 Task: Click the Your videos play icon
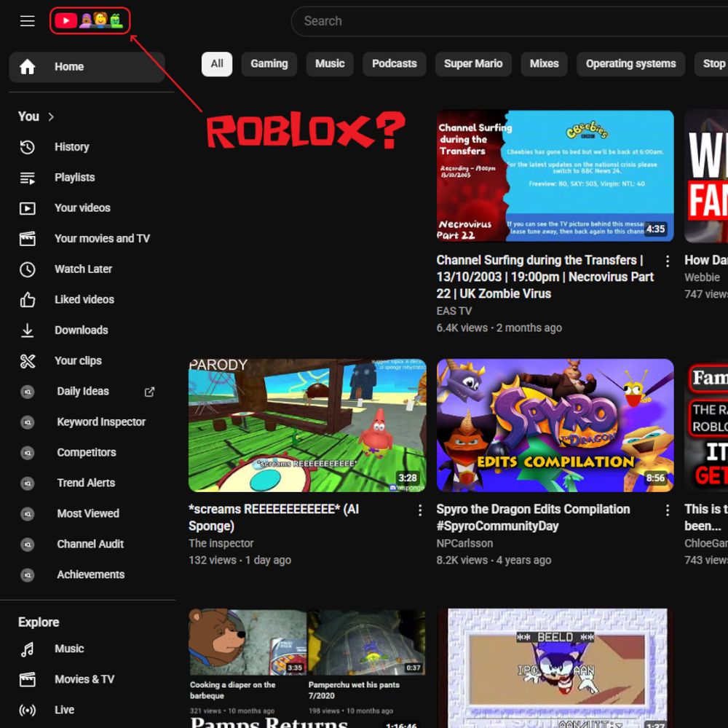tap(28, 208)
